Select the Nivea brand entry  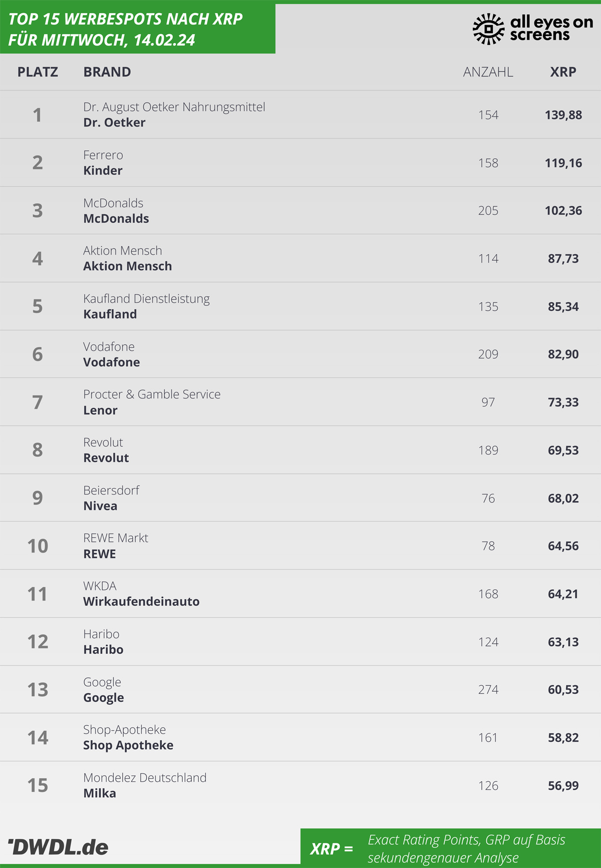pos(100,506)
